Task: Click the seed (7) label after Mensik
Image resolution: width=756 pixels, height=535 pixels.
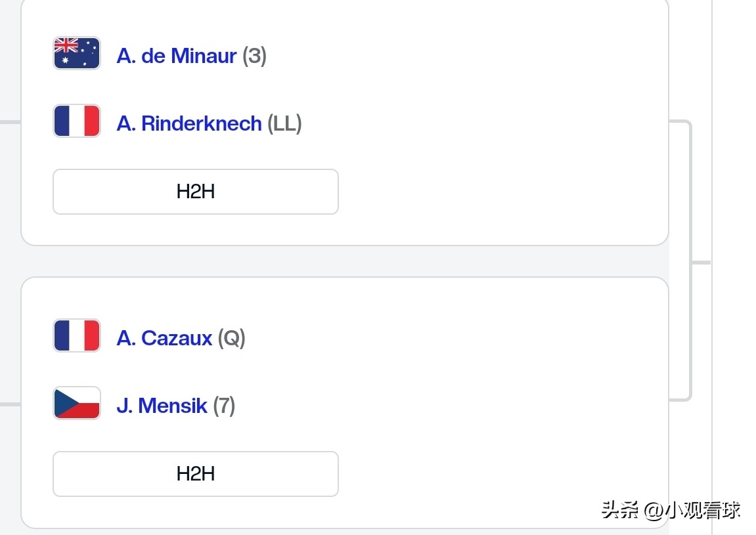Action: point(224,406)
